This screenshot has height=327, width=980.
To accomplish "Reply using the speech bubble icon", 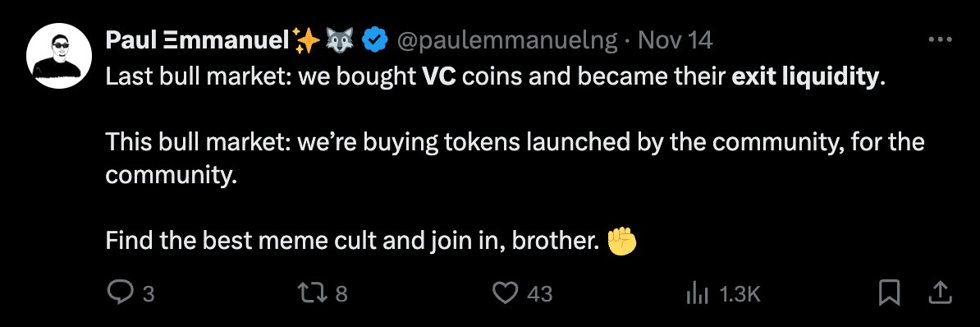I will [x=119, y=292].
